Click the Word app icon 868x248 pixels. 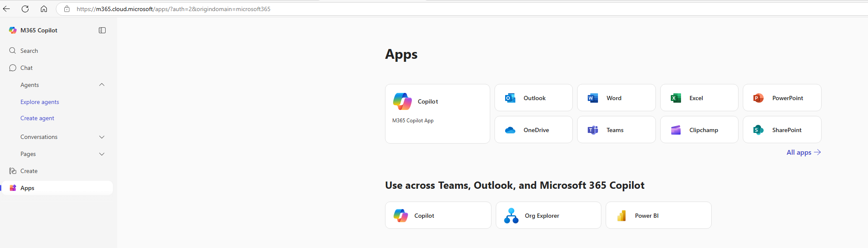click(592, 98)
